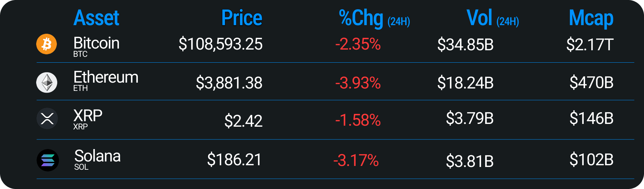Screen dimensions: 644x189
Task: Click the Bitcoin orange logo icon
Action: (x=47, y=44)
